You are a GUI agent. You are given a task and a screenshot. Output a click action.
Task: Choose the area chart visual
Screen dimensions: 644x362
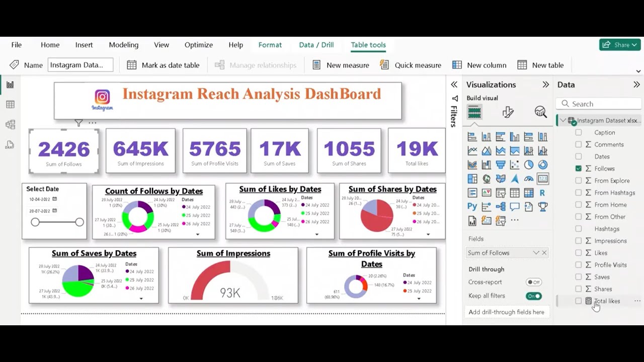[x=486, y=151]
